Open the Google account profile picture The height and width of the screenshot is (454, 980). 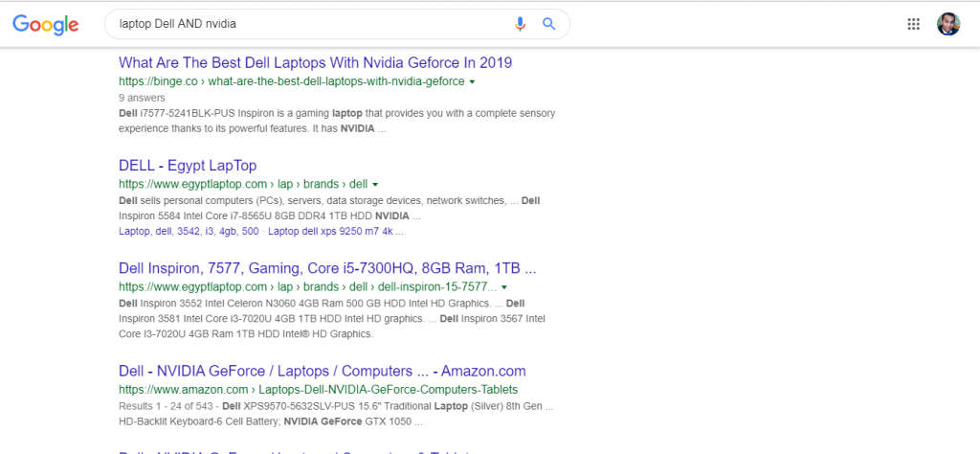948,24
